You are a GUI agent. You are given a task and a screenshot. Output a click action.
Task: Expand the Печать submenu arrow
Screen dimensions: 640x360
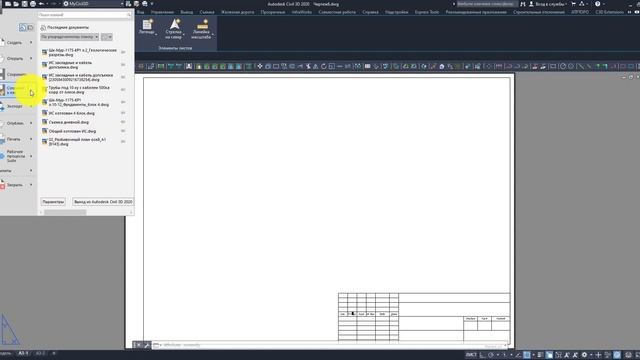[x=31, y=139]
